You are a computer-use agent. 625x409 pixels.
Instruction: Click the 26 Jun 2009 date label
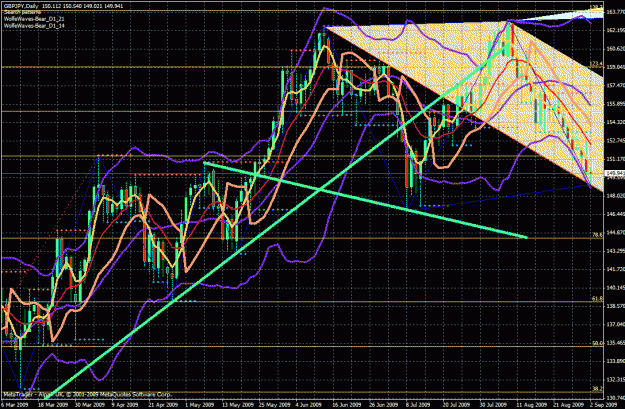pos(381,405)
